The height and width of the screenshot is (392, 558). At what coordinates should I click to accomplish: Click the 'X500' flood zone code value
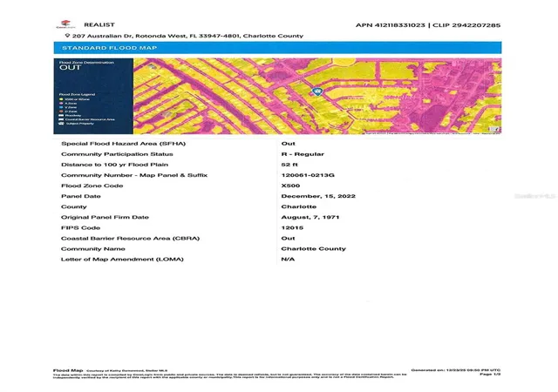pos(290,186)
